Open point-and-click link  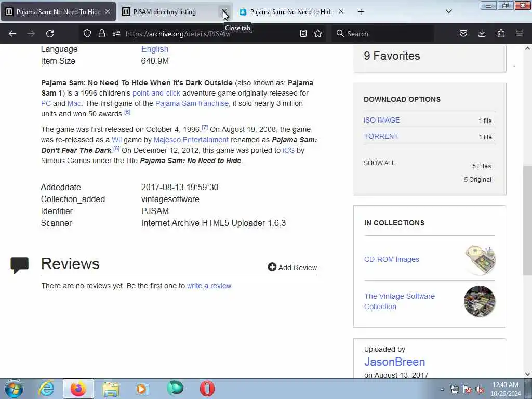click(x=156, y=93)
